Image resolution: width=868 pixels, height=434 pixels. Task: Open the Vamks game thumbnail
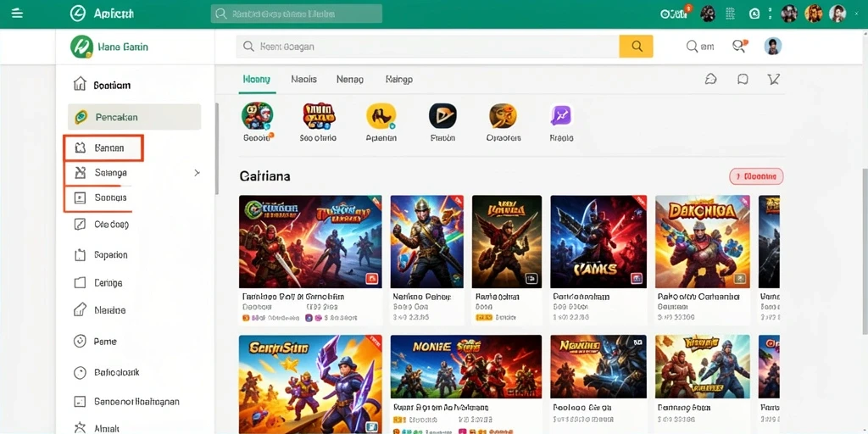pyautogui.click(x=598, y=242)
